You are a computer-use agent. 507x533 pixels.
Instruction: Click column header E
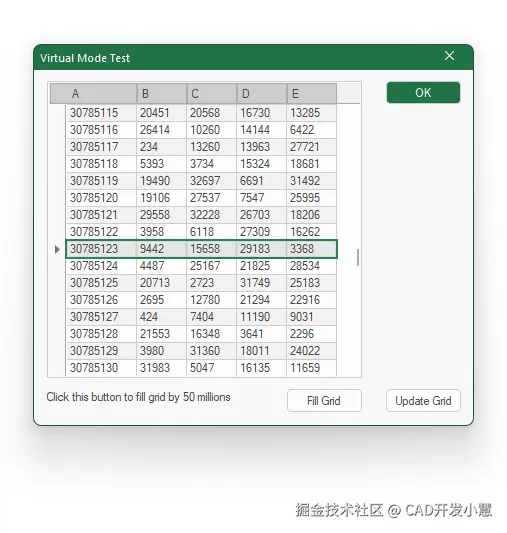[x=312, y=93]
